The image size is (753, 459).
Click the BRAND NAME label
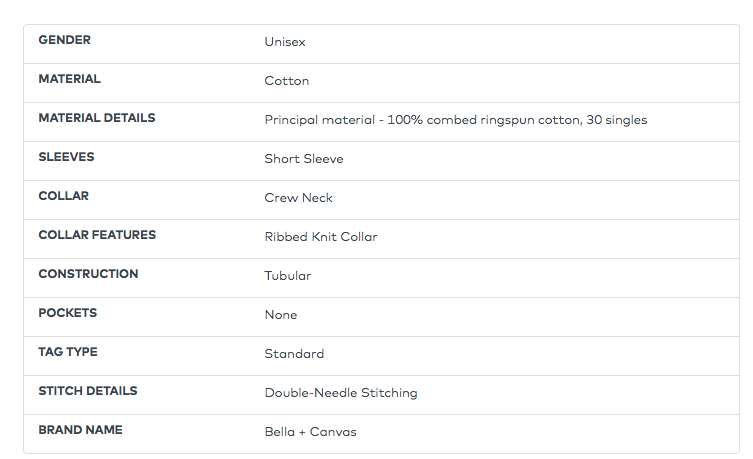tap(80, 430)
